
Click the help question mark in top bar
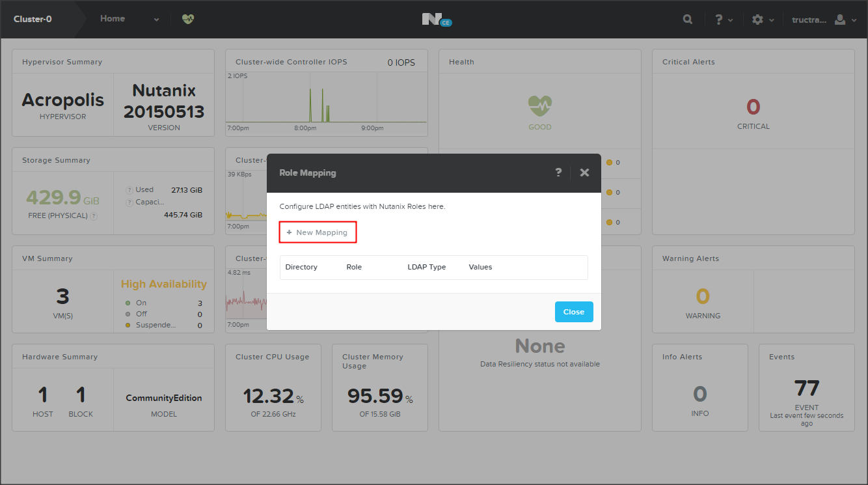[718, 20]
